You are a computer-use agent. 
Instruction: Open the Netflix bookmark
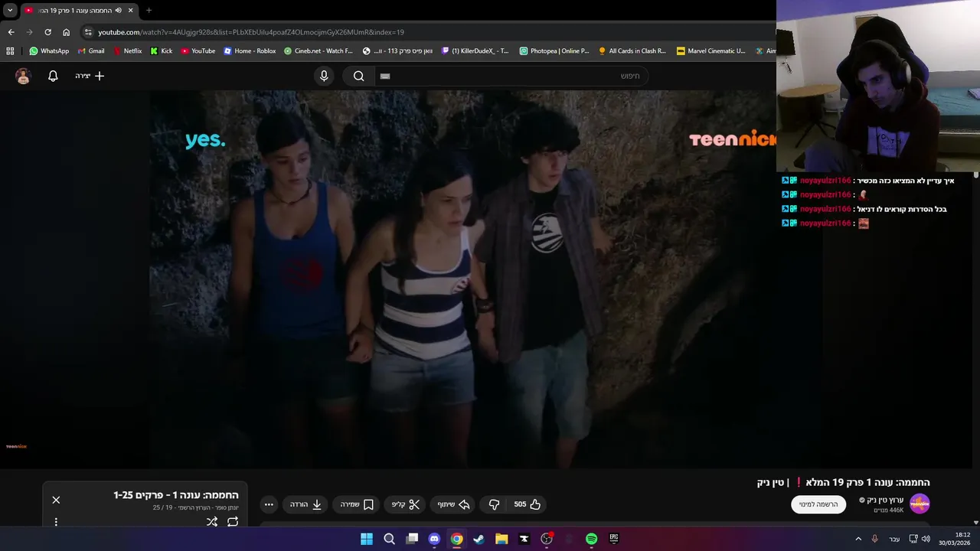click(x=127, y=51)
